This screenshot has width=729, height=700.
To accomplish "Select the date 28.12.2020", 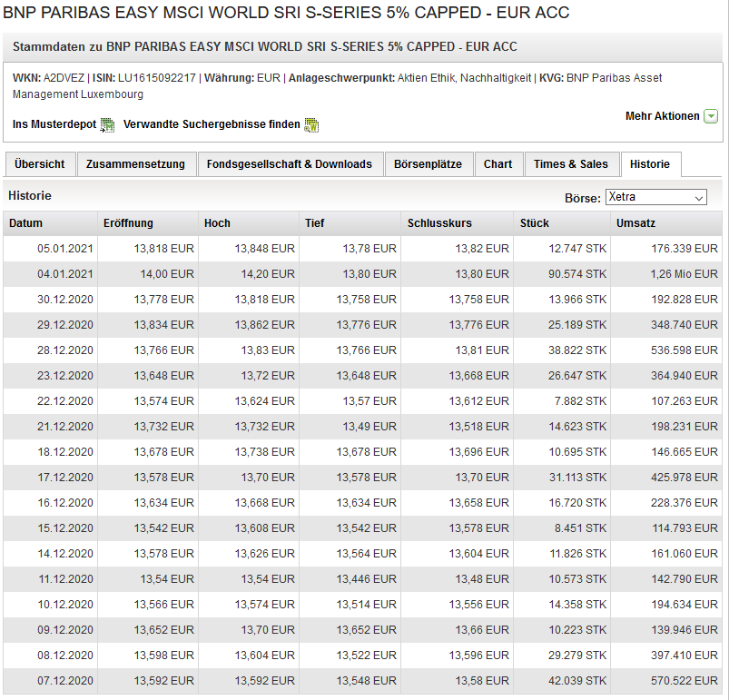I will click(x=65, y=350).
